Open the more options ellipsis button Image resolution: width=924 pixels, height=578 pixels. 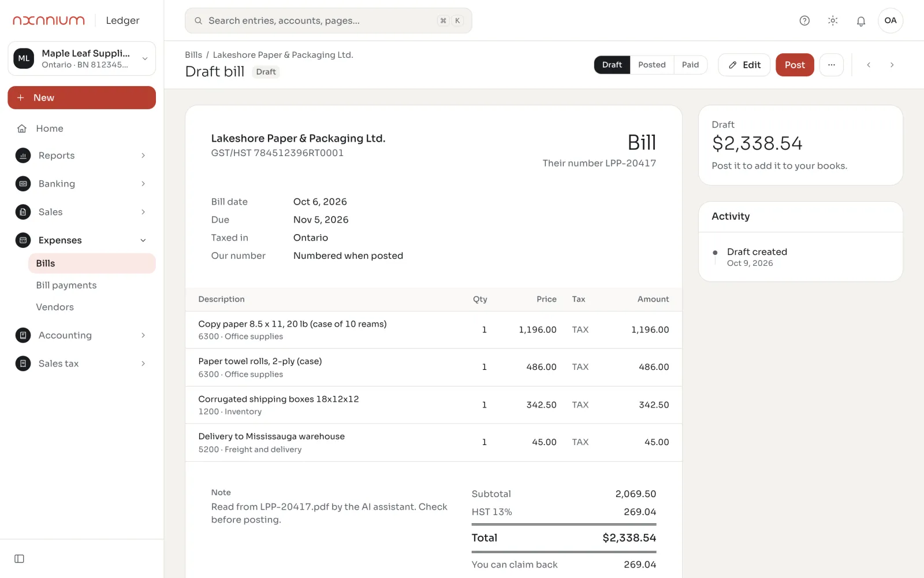coord(832,65)
